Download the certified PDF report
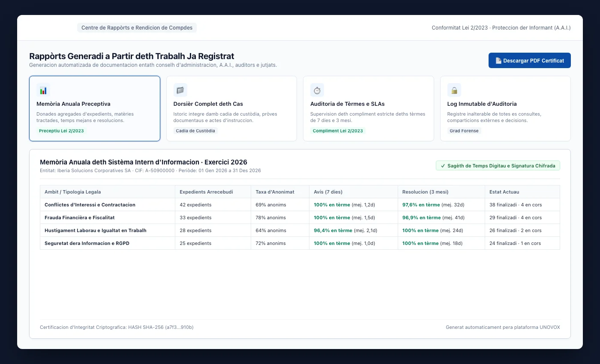The width and height of the screenshot is (600, 364). pyautogui.click(x=529, y=60)
